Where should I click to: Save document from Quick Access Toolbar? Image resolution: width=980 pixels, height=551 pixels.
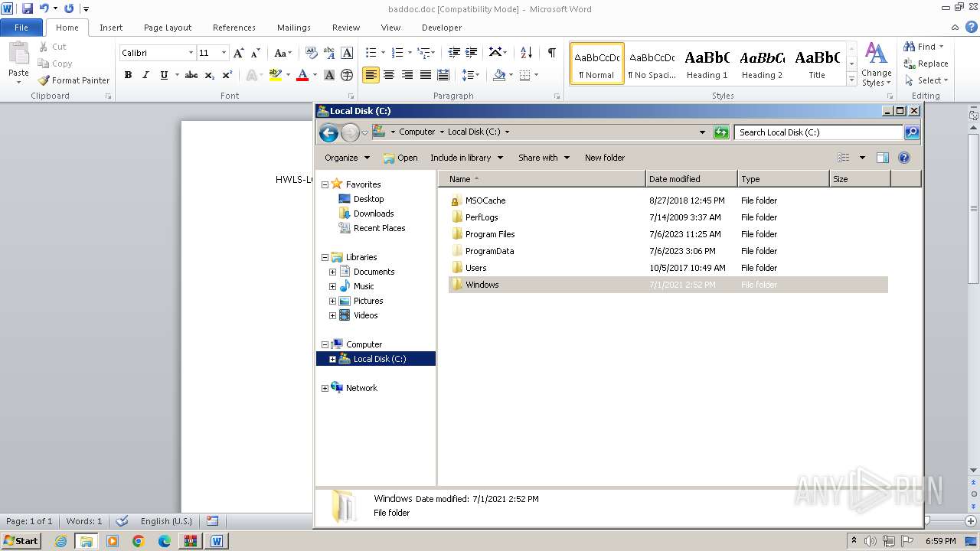click(28, 8)
